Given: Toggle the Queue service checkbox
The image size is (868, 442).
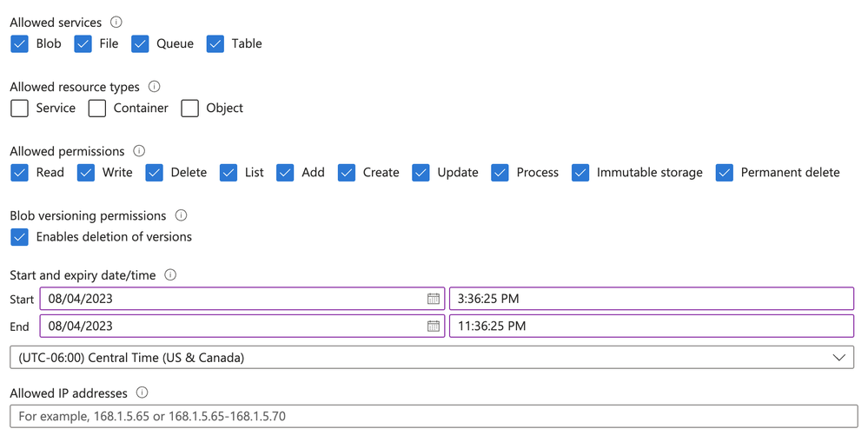Looking at the screenshot, I should pyautogui.click(x=140, y=43).
